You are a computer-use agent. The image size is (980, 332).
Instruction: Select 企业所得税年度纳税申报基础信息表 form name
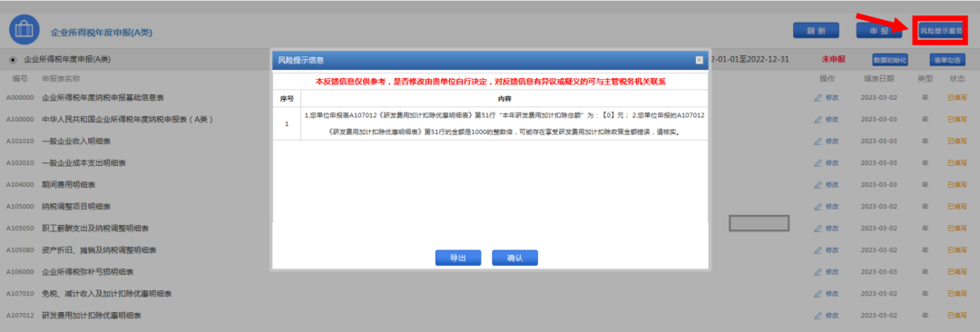pos(103,98)
